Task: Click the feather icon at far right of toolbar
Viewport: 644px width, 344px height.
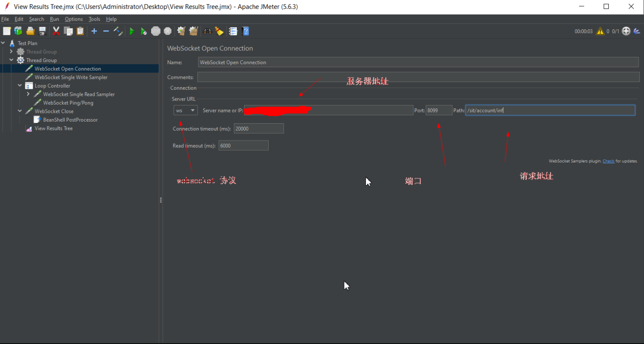Action: [637, 31]
